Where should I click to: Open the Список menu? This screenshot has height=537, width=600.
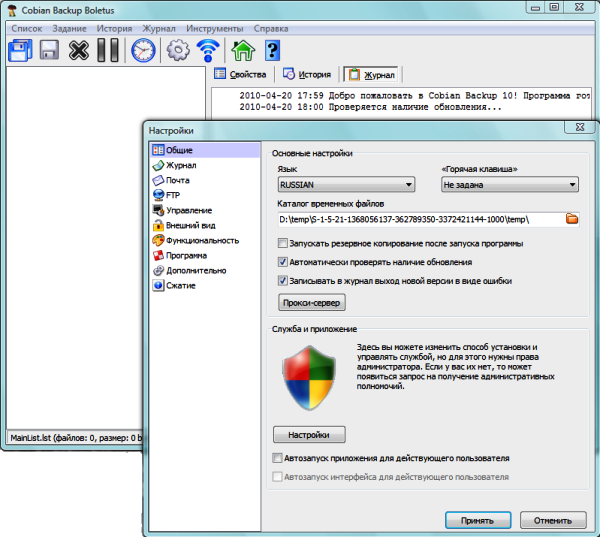coord(26,29)
